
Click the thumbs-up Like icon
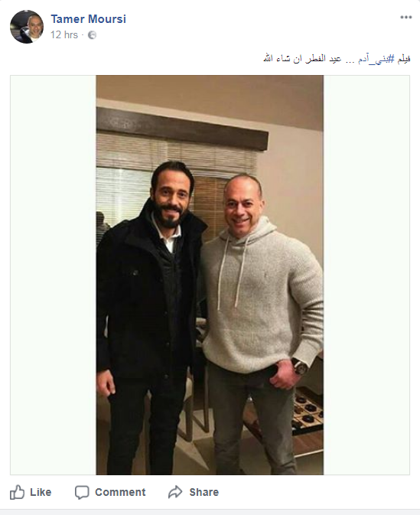point(17,492)
